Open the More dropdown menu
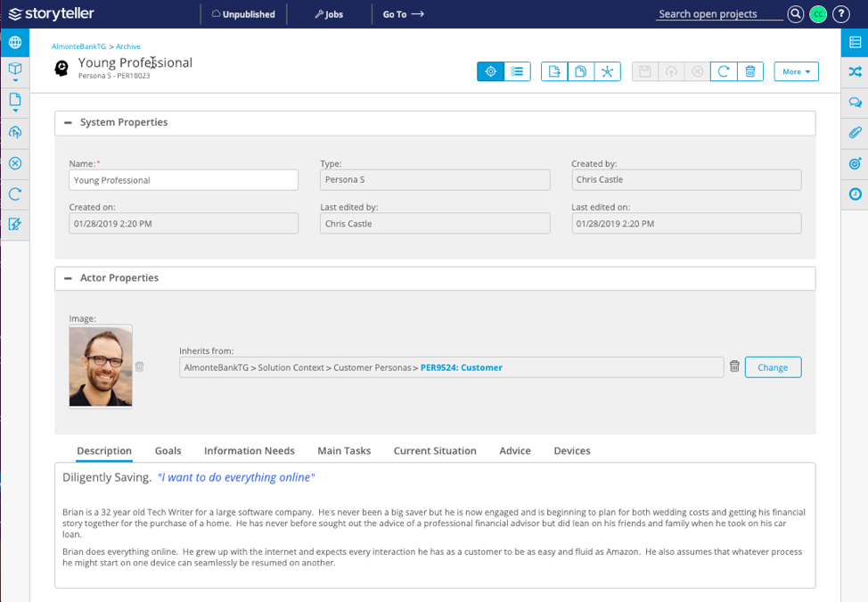This screenshot has width=868, height=602. 796,71
